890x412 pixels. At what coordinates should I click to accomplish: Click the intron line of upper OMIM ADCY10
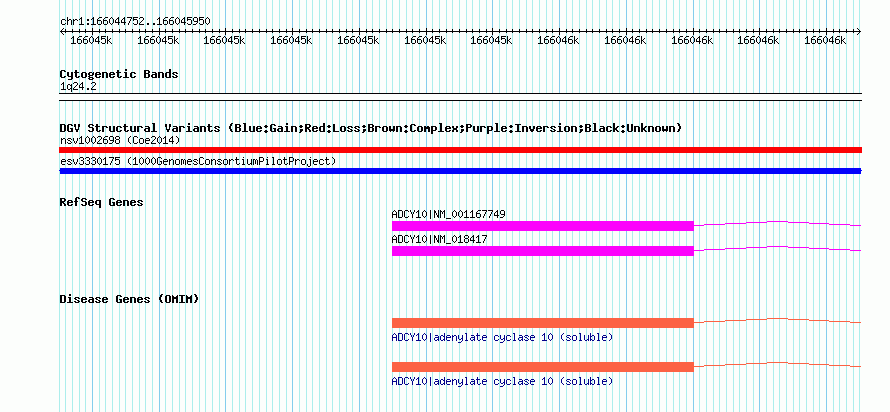click(x=778, y=320)
